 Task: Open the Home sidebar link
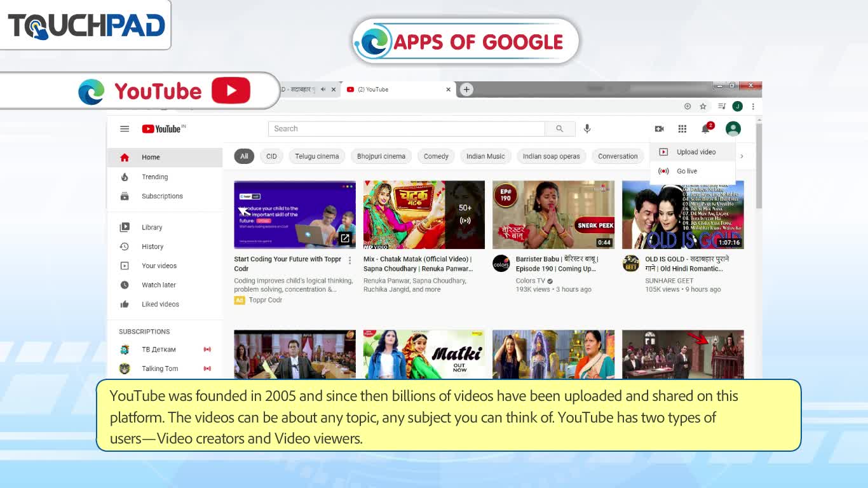coord(165,158)
